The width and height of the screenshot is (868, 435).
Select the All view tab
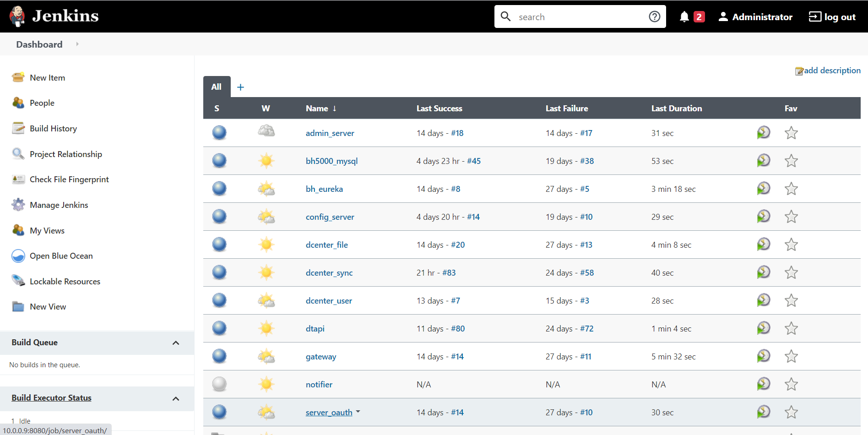click(217, 87)
